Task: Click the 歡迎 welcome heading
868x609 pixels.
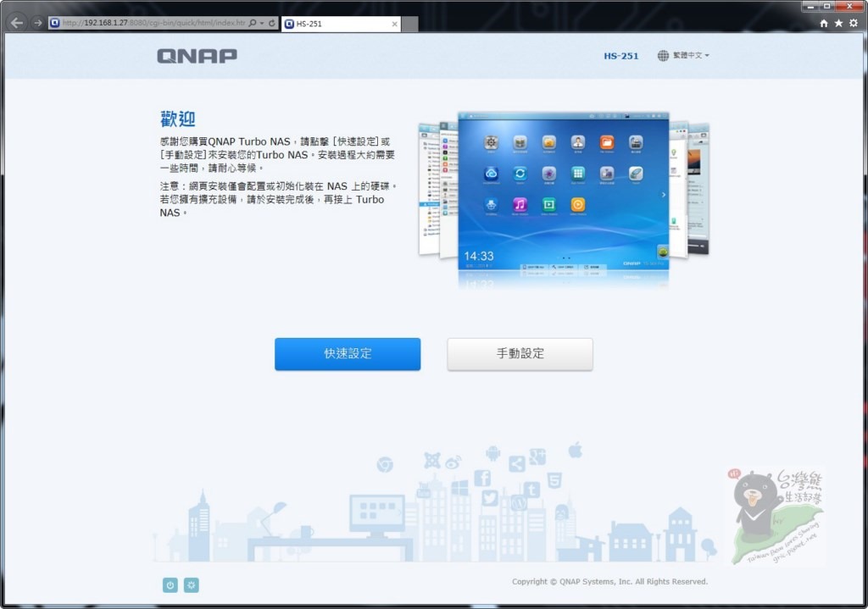Action: click(177, 119)
